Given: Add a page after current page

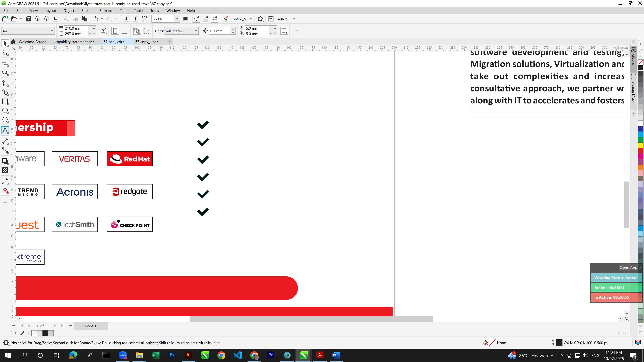Looking at the screenshot, I should [x=70, y=325].
